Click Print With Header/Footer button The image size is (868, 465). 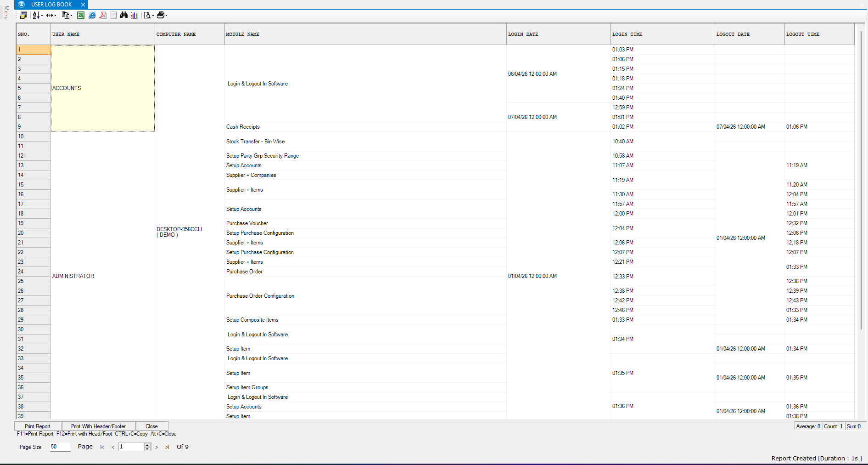coord(98,426)
